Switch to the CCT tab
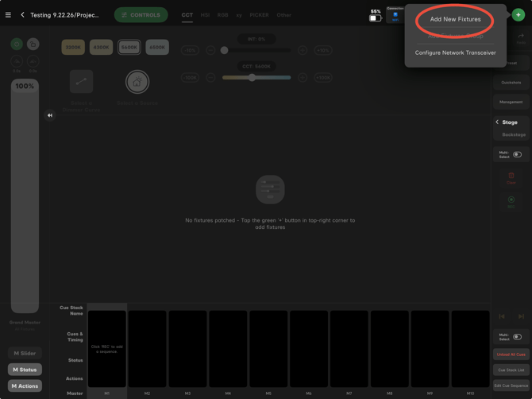 tap(187, 15)
